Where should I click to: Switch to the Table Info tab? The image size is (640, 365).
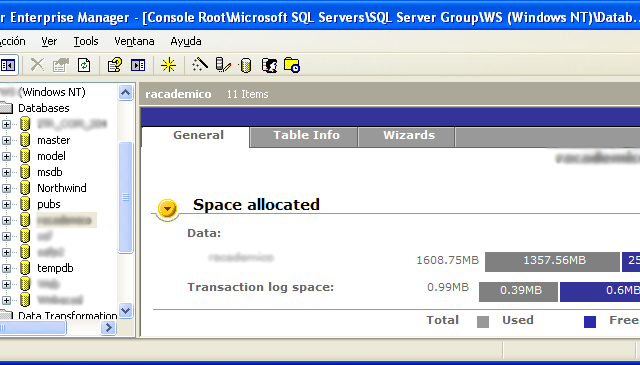coord(304,137)
